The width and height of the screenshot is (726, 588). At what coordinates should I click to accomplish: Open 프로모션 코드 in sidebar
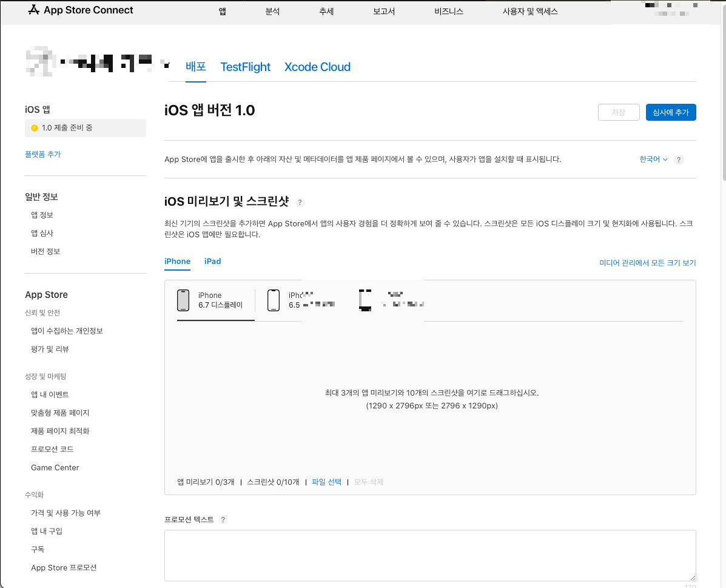[52, 449]
